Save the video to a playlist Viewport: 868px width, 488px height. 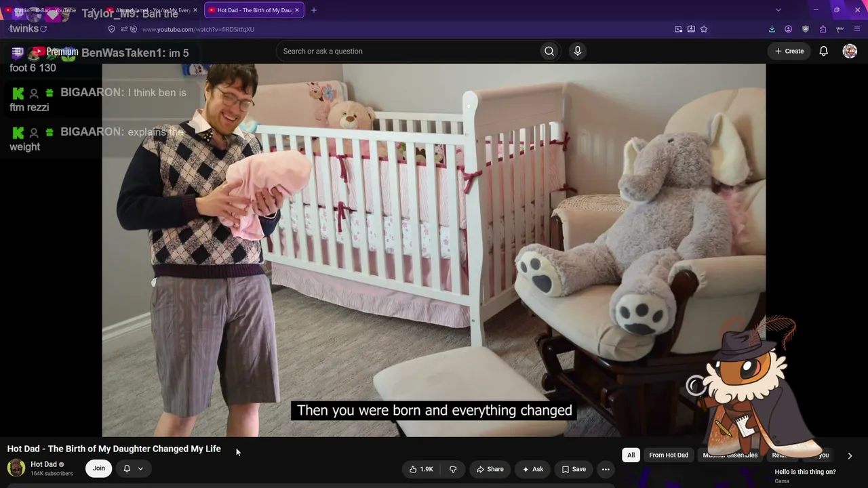[x=574, y=469]
